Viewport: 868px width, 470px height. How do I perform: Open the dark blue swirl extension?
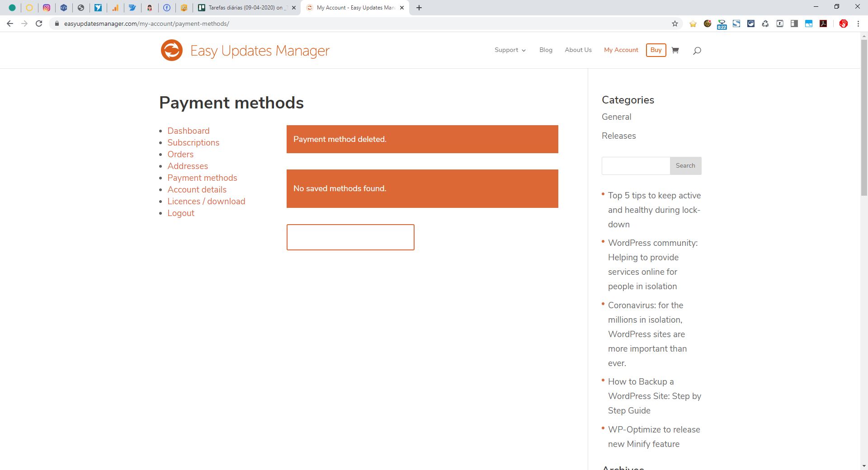tap(751, 23)
